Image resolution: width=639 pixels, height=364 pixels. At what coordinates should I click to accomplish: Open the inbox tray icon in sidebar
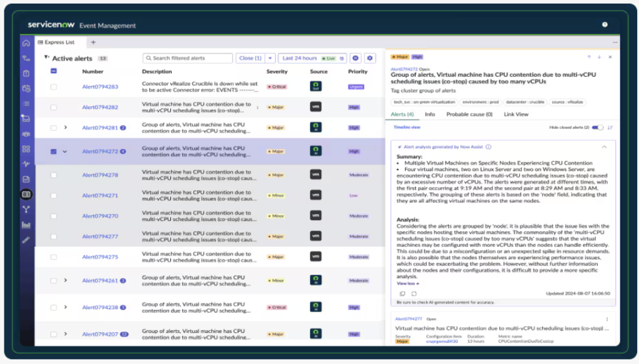(x=26, y=118)
